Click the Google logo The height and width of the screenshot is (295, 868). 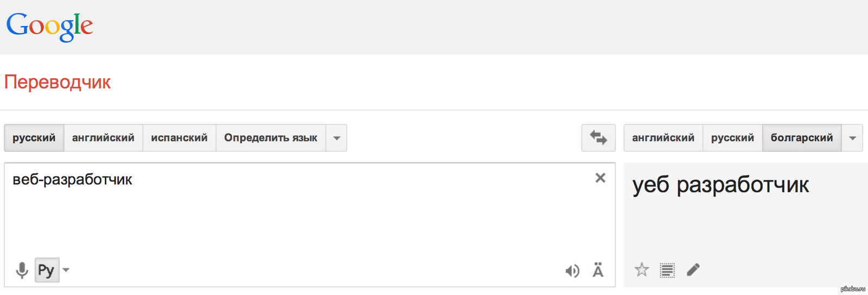(x=49, y=26)
